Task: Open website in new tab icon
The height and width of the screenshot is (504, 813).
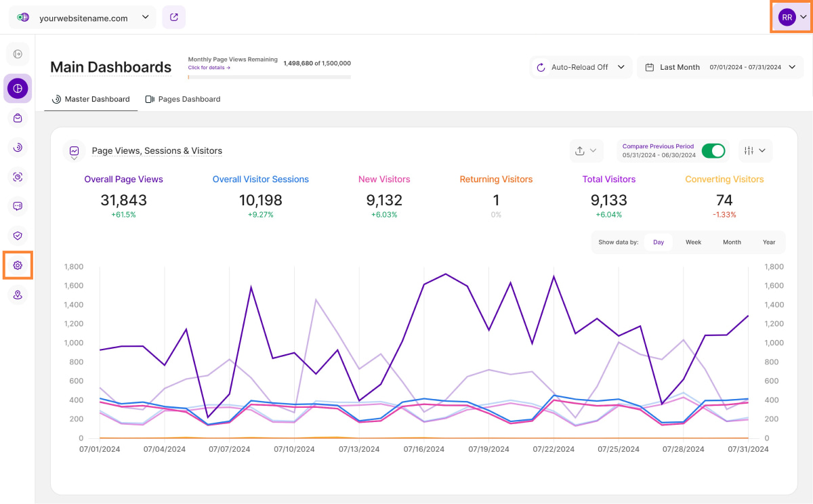Action: [174, 18]
